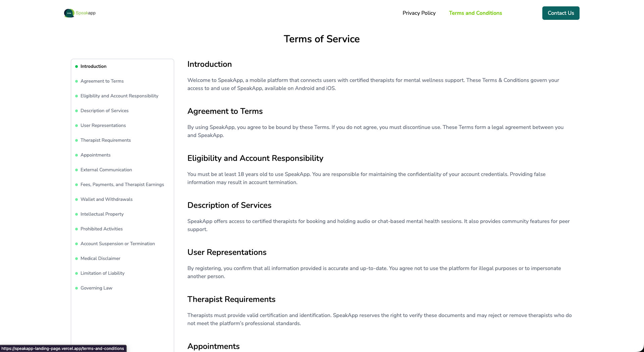644x352 pixels.
Task: Open the Introduction section
Action: click(x=93, y=66)
